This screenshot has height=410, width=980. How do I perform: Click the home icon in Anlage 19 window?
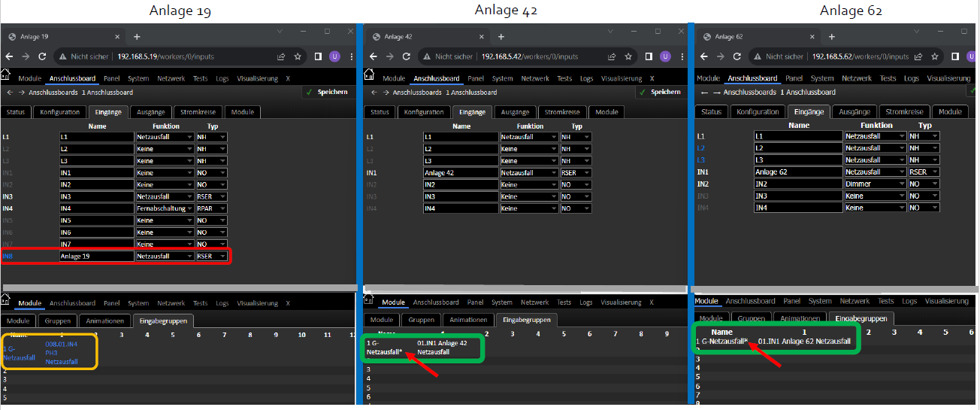coord(5,74)
